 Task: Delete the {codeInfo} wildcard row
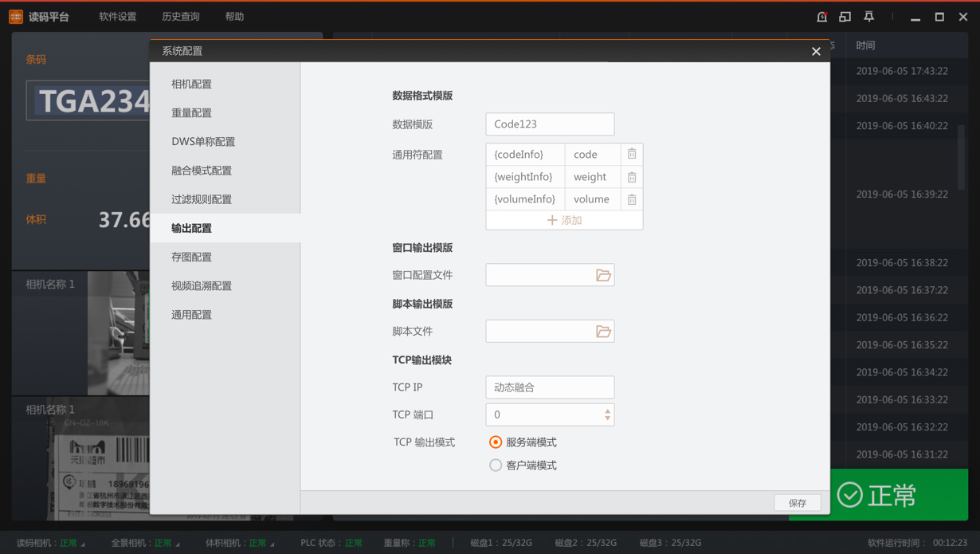pos(631,154)
